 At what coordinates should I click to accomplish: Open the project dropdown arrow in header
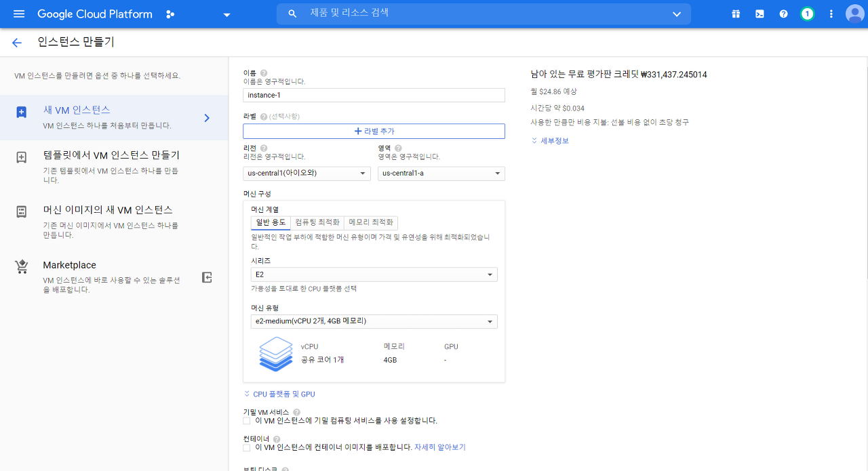(x=226, y=14)
